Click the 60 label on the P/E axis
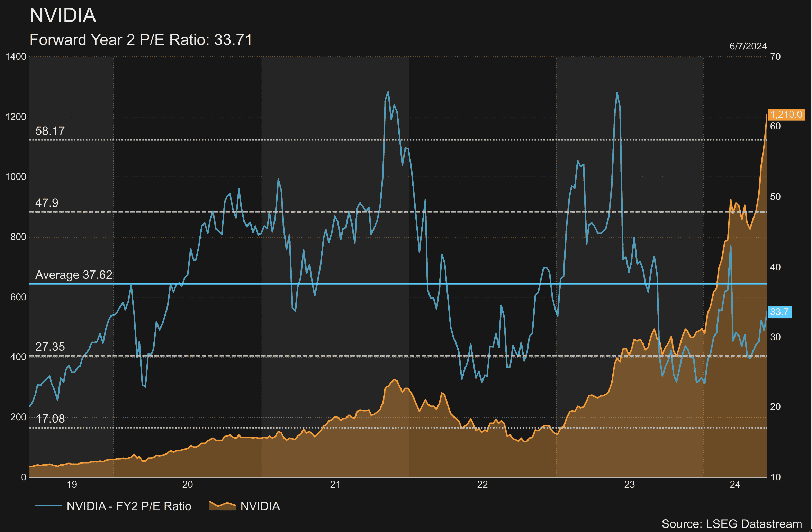 coord(775,126)
